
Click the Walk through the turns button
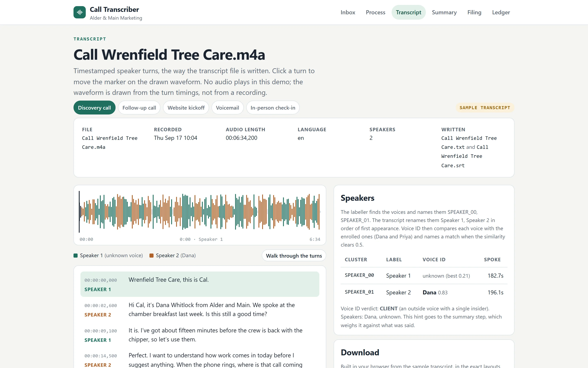[294, 256]
